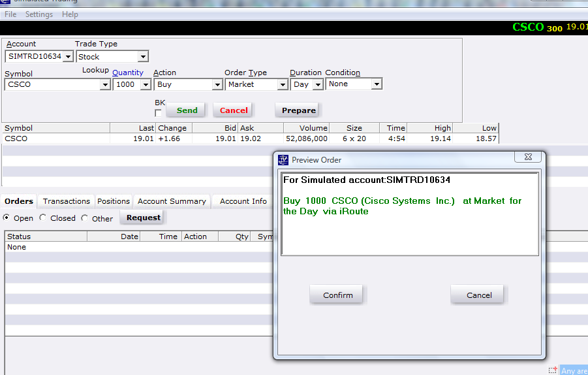This screenshot has width=588, height=375.
Task: Click the Preview Order dialog app icon
Action: click(x=283, y=160)
